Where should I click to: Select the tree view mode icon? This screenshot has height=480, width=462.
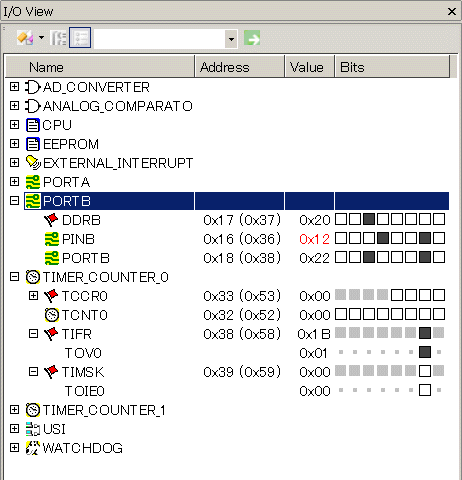58,38
